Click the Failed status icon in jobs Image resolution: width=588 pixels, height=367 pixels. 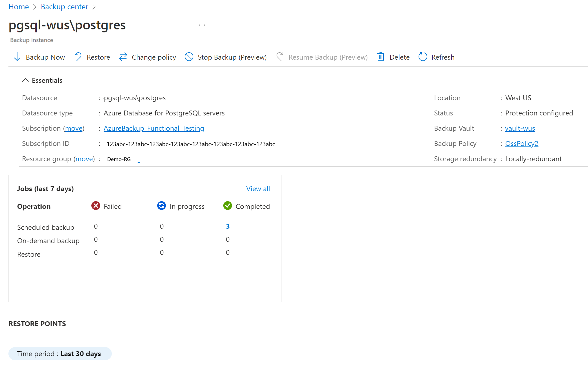(x=95, y=206)
